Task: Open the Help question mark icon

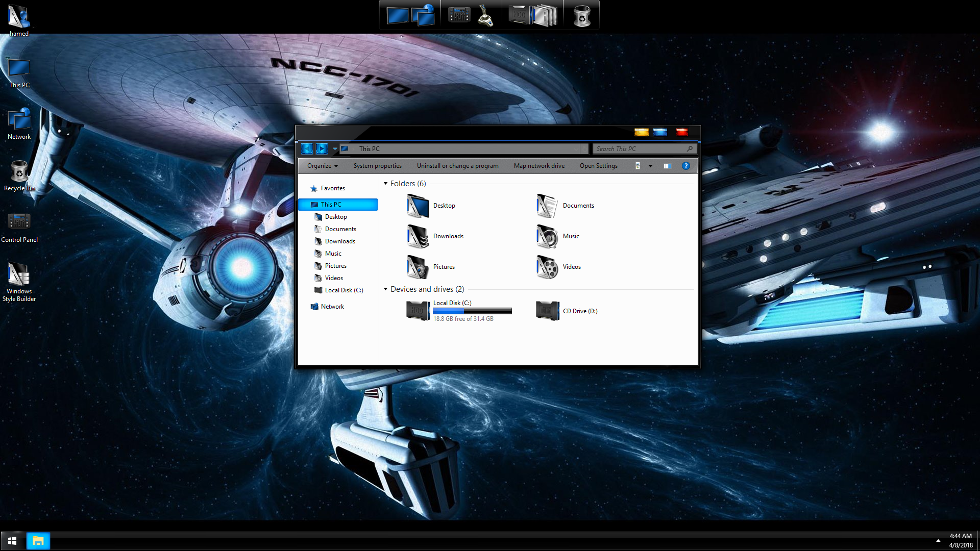Action: (x=685, y=166)
